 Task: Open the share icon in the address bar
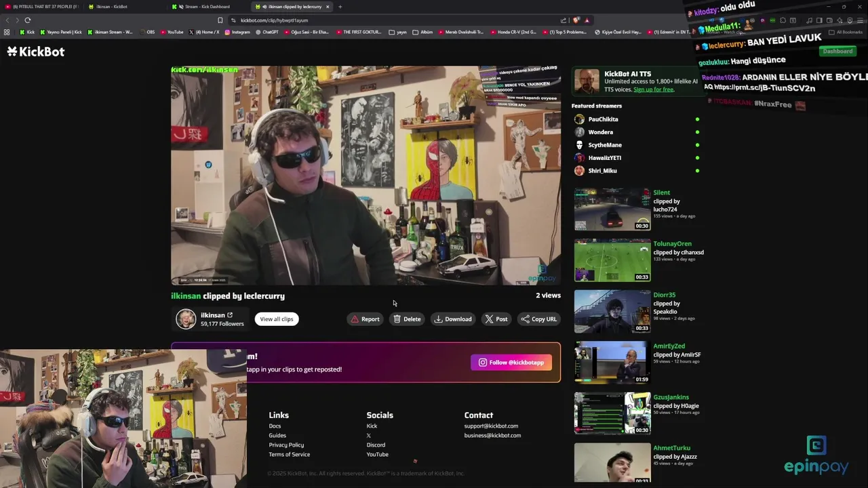[x=564, y=20]
